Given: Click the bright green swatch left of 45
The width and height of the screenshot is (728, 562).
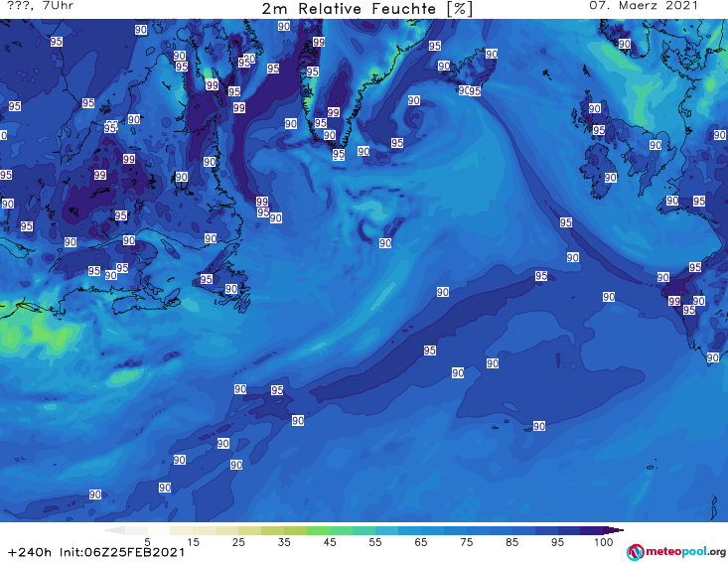Looking at the screenshot, I should tap(318, 530).
